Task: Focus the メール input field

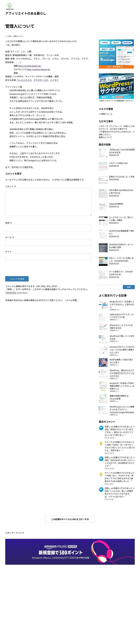Action: (48, 242)
